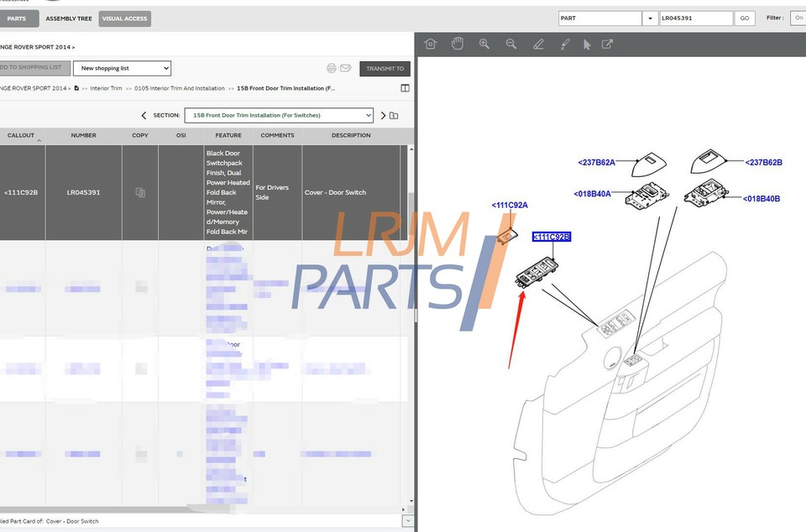Screen dimensions: 806x532
Task: Click the email envelope icon
Action: point(345,68)
